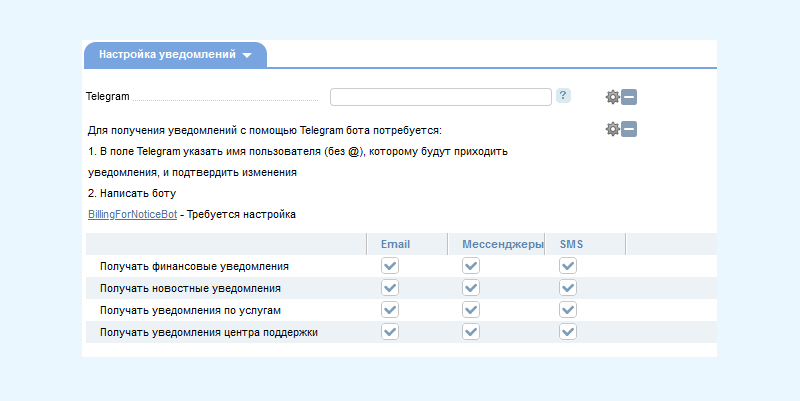Screen dimensions: 800x401
Task: Click the SMS column header
Action: click(x=571, y=244)
